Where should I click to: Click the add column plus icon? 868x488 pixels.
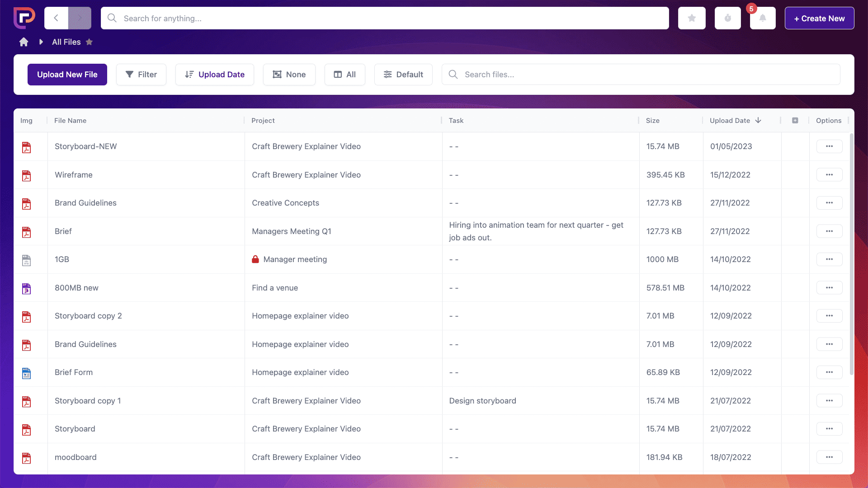click(795, 121)
